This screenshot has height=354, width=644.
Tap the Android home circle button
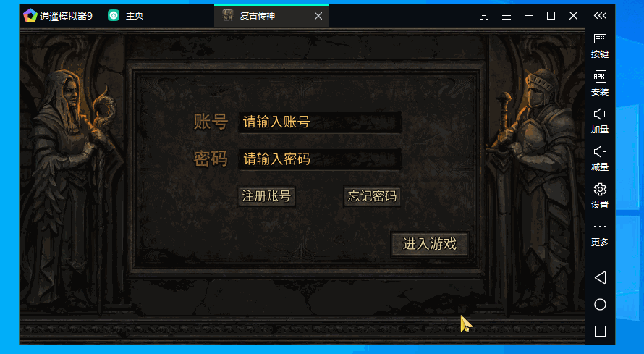click(600, 304)
